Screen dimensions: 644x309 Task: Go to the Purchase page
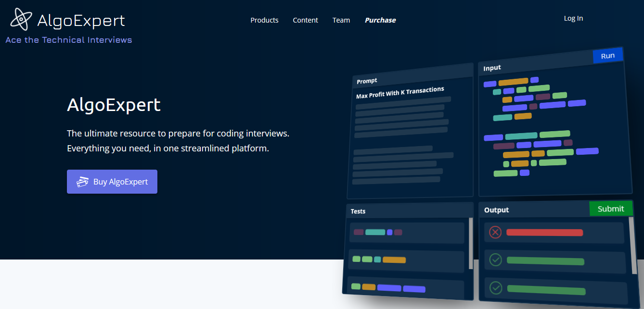pos(380,20)
